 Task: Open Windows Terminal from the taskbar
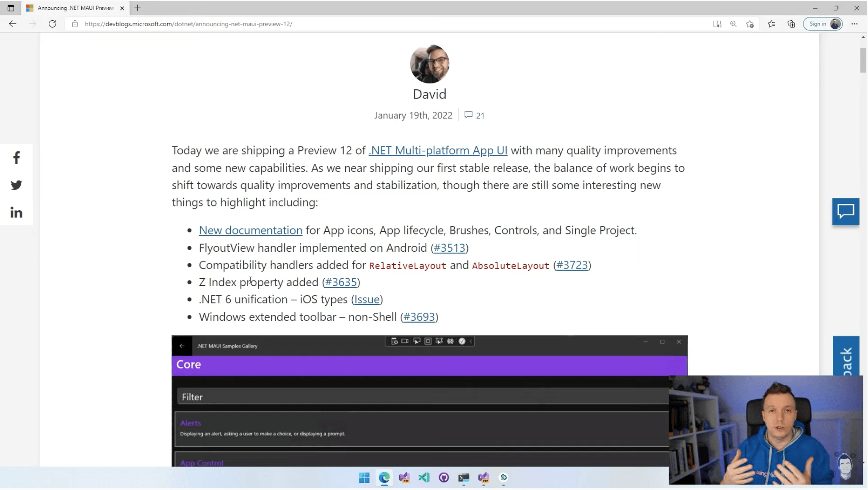pyautogui.click(x=464, y=478)
